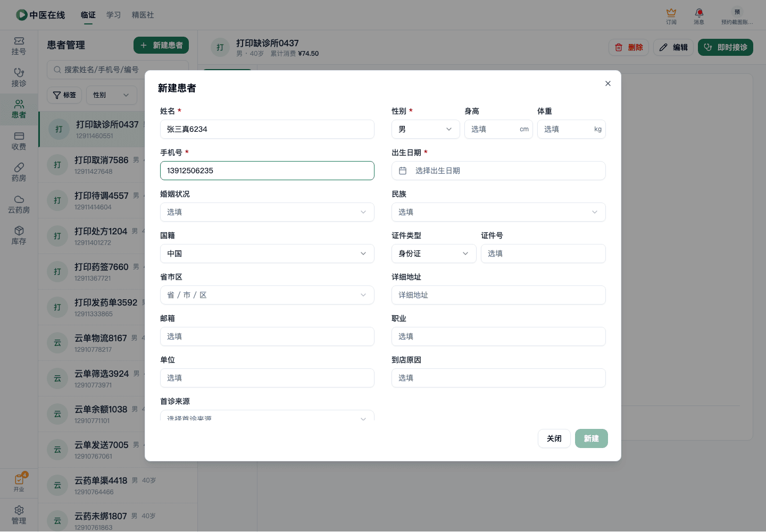Open the 挂号 registration sidebar icon

click(19, 46)
